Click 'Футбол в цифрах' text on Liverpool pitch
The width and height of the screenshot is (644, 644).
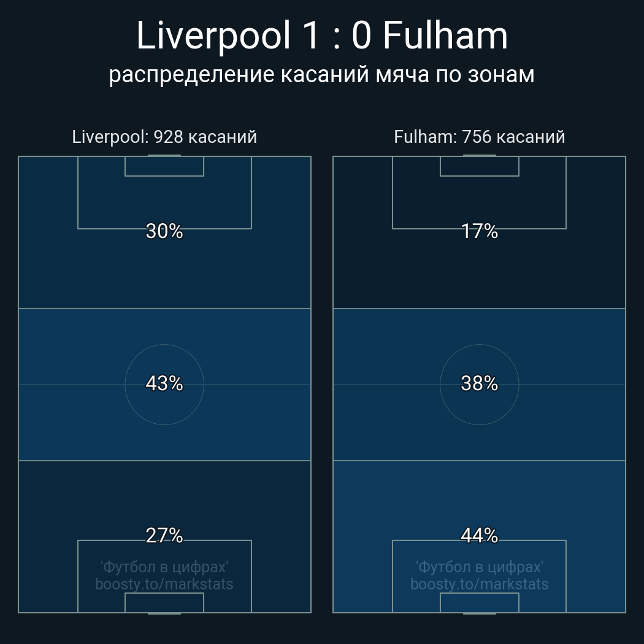click(x=164, y=567)
